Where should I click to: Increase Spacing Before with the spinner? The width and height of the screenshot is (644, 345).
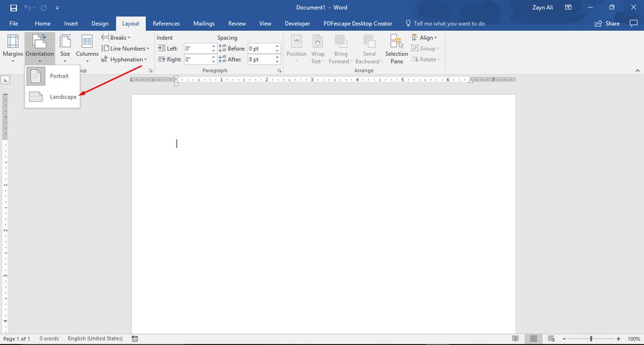[277, 46]
